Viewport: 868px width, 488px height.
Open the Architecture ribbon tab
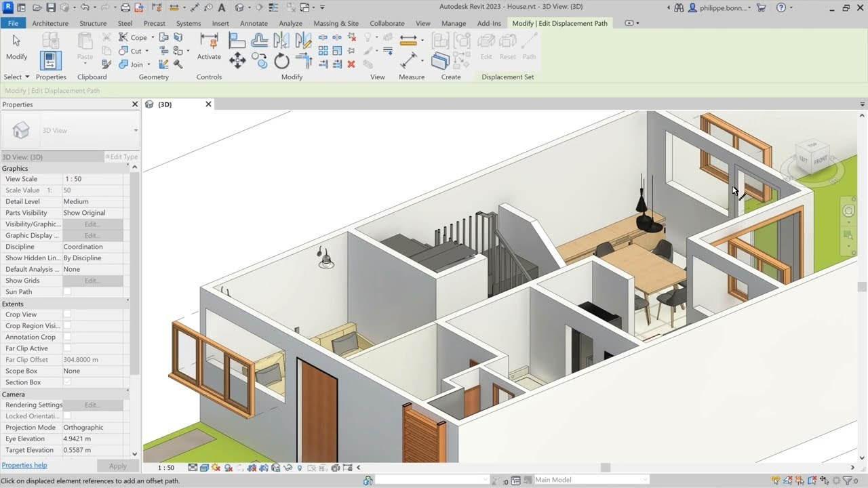(50, 23)
